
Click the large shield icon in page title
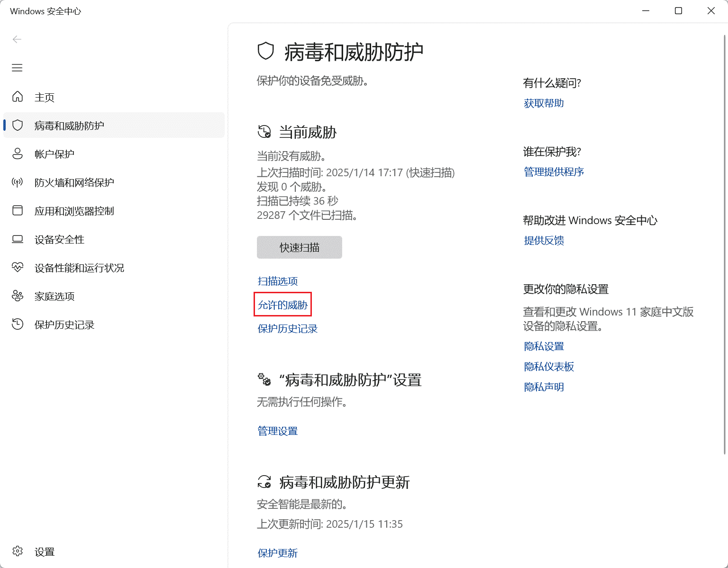pos(266,51)
